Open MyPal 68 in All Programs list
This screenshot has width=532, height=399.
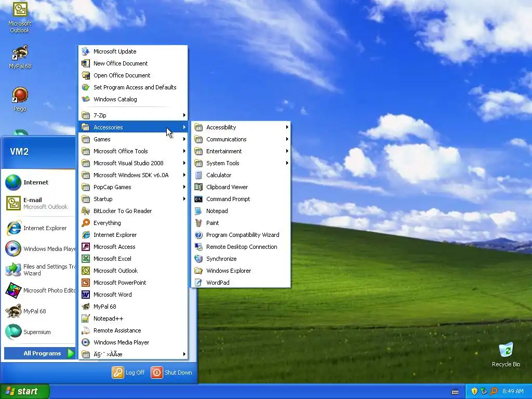(x=133, y=307)
